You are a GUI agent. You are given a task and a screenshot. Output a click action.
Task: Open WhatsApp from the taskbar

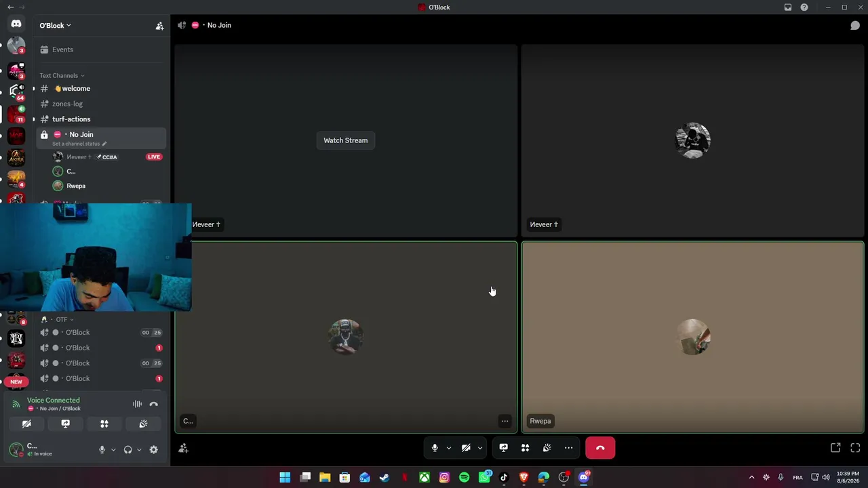tap(484, 478)
